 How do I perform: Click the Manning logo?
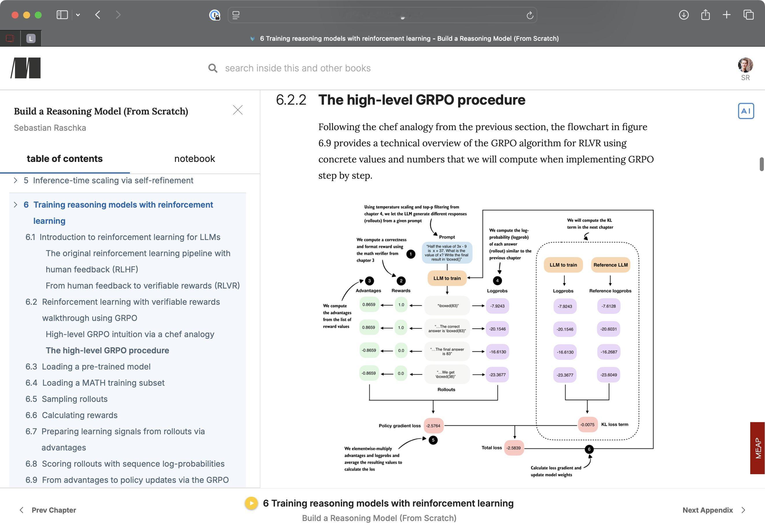(x=26, y=68)
